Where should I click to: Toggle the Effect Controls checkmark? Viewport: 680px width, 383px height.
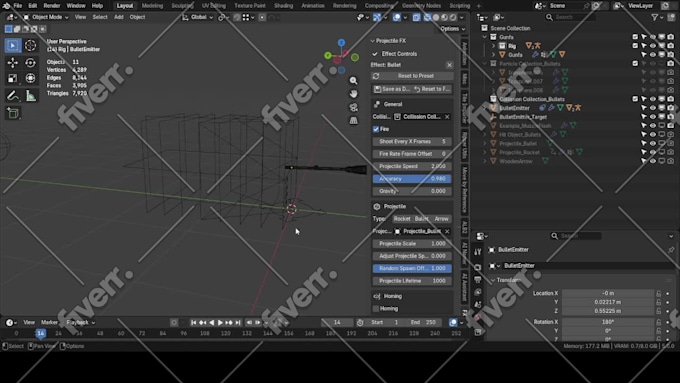[x=375, y=54]
